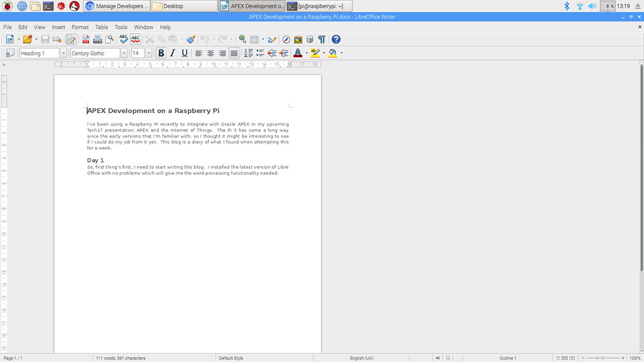
Task: Open recent documents dropdown beside Open icon
Action: coord(36,39)
